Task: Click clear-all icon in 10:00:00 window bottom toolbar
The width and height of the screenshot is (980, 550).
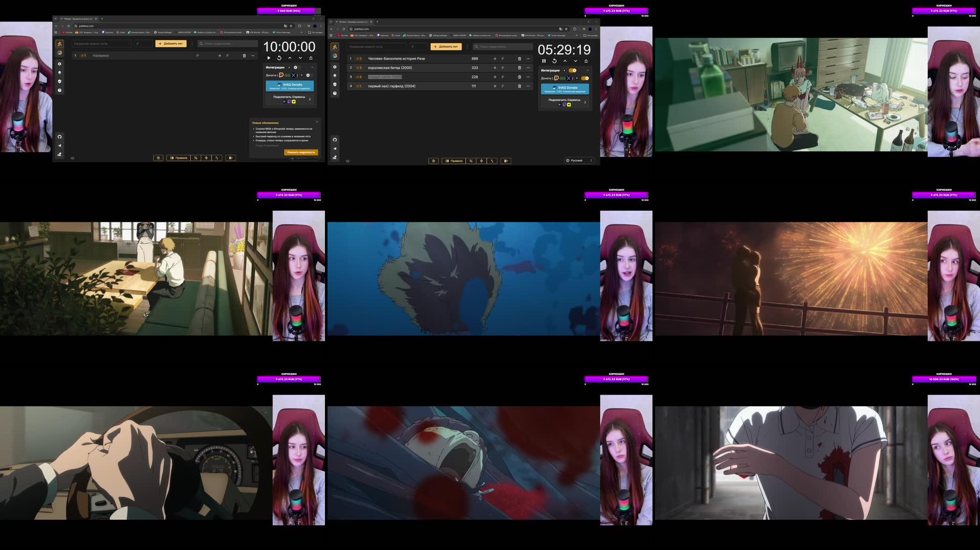Action: 231,158
